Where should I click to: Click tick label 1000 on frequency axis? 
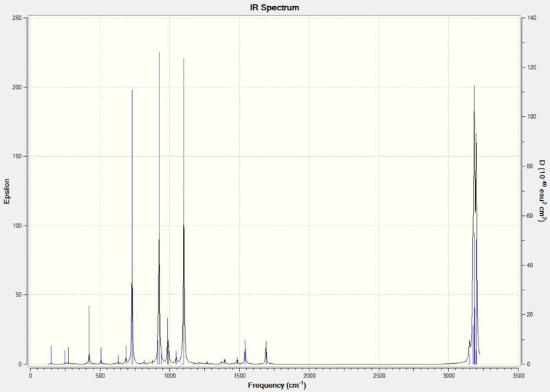[x=170, y=376]
